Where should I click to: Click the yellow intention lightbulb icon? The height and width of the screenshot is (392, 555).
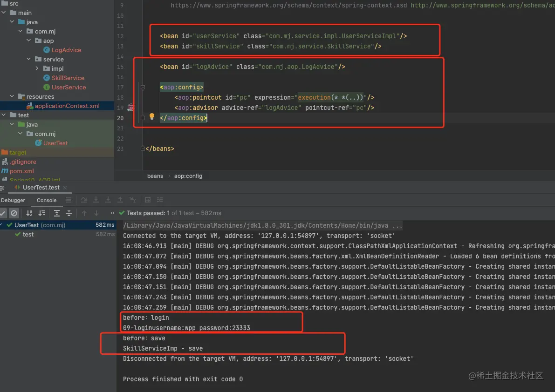click(x=152, y=116)
